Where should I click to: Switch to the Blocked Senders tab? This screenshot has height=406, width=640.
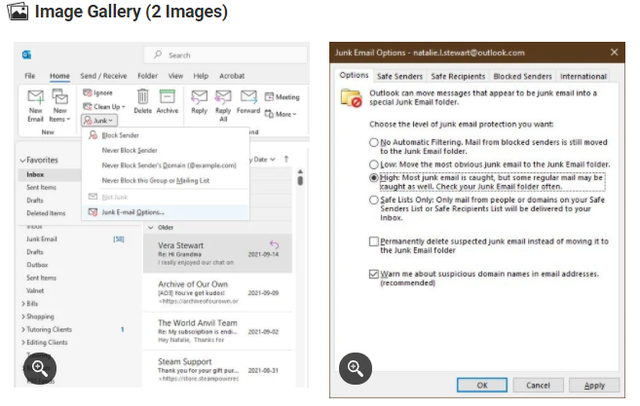[x=522, y=76]
